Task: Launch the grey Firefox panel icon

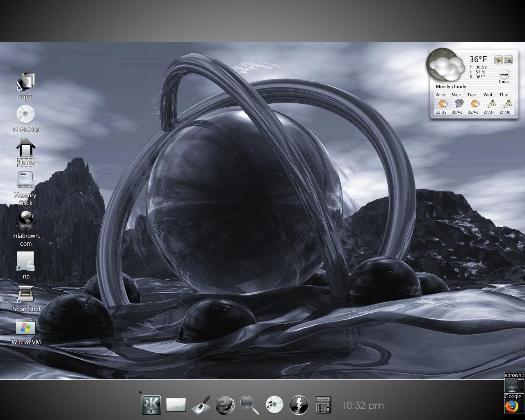Action: pos(225,405)
